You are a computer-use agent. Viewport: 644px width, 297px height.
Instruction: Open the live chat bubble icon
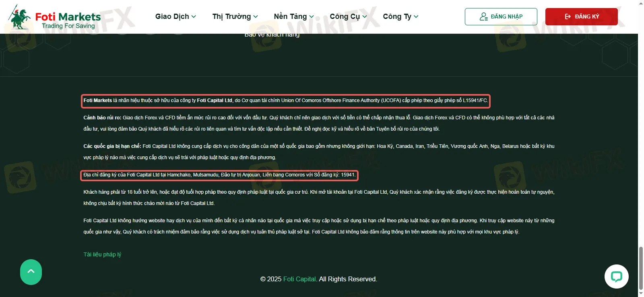pyautogui.click(x=616, y=277)
